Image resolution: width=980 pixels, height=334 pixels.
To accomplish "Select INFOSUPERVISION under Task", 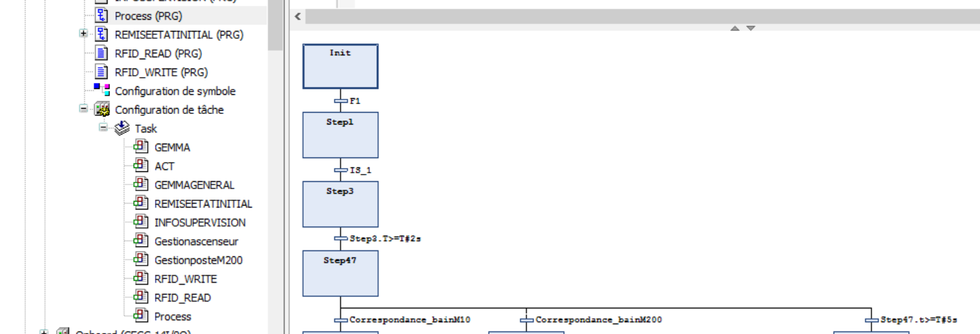I will tap(200, 223).
